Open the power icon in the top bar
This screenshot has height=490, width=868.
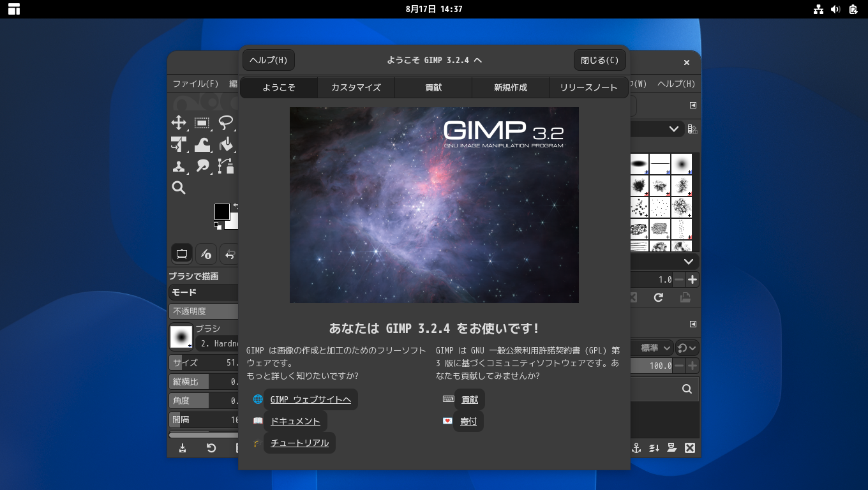(x=853, y=9)
